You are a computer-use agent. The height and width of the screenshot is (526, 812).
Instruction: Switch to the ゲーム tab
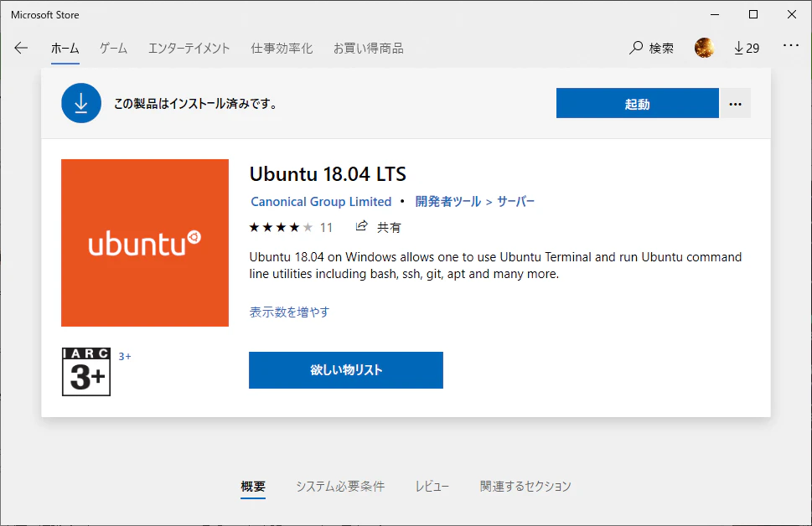pyautogui.click(x=114, y=49)
